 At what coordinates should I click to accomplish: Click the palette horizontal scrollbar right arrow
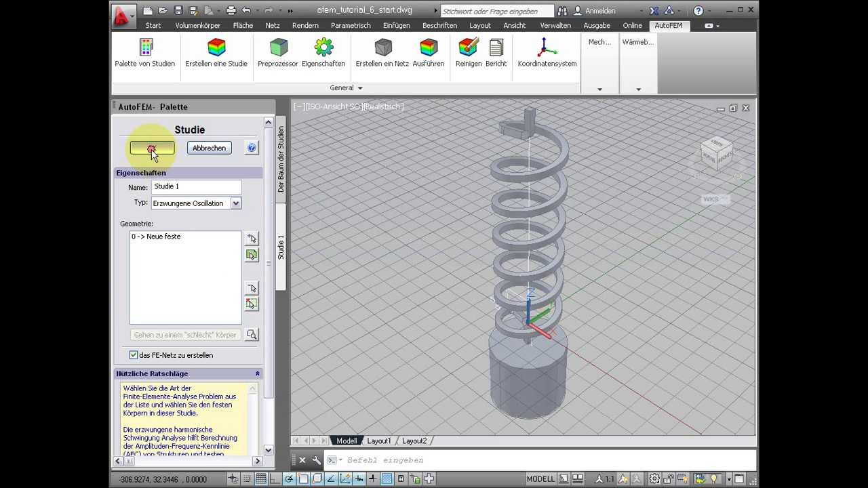(258, 462)
